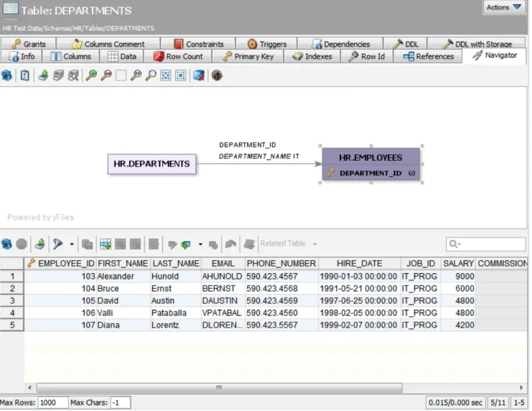
Task: Click the Max Chars input field
Action: click(120, 402)
